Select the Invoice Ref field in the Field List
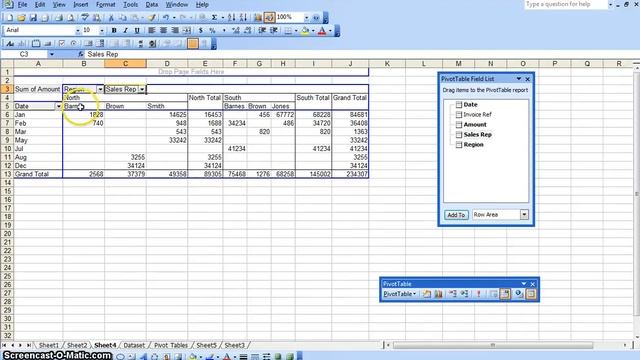The height and width of the screenshot is (360, 640). coord(477,115)
